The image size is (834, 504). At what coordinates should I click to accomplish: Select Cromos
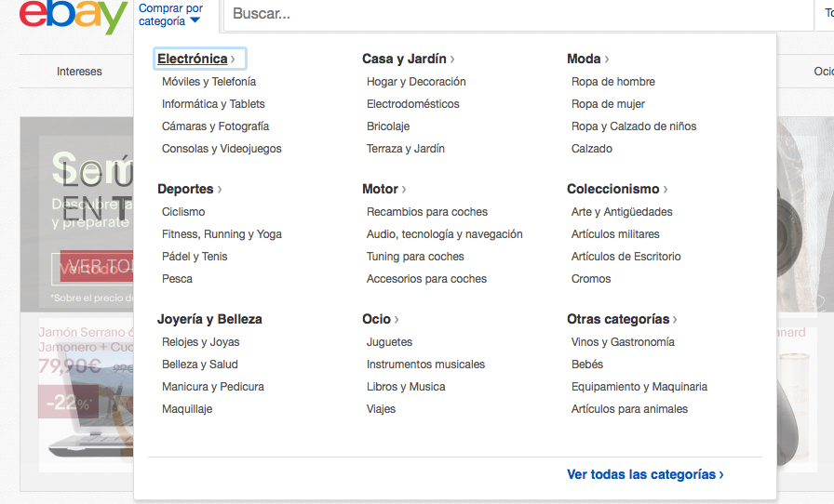click(591, 279)
